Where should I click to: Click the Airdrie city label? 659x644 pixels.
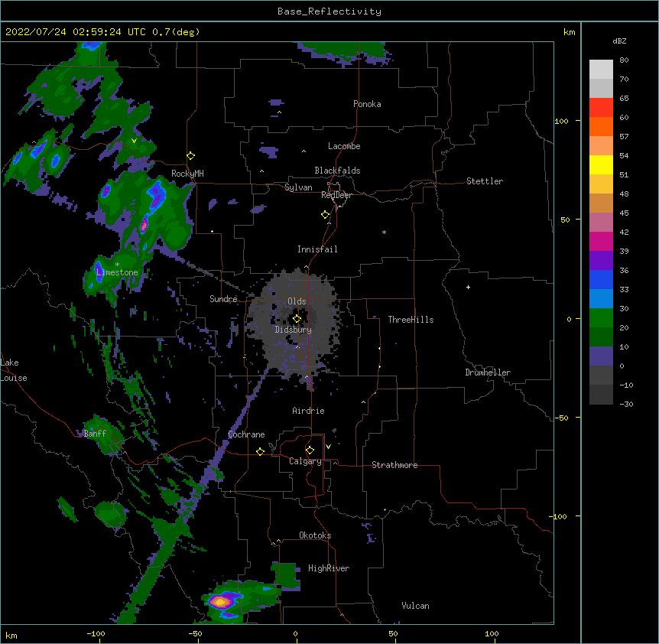coord(308,411)
